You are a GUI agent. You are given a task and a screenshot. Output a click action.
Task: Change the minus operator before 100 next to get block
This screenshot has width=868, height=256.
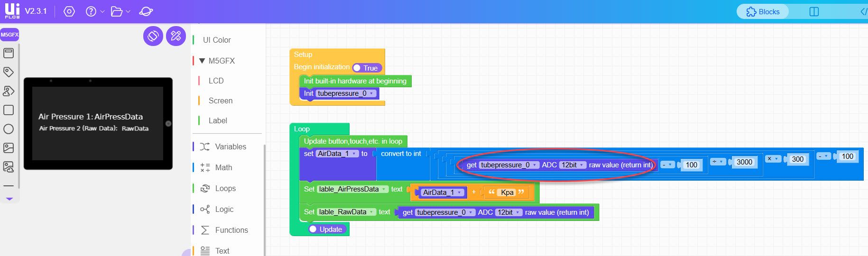click(x=667, y=165)
